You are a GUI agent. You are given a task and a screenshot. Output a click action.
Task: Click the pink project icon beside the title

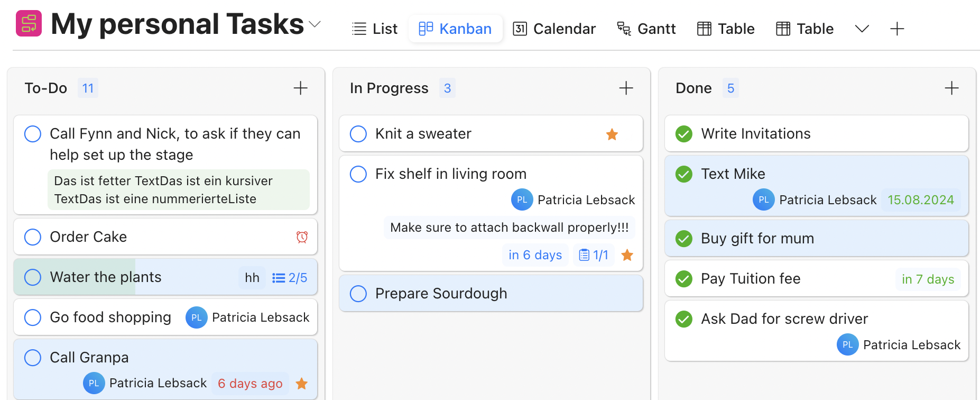click(x=29, y=24)
